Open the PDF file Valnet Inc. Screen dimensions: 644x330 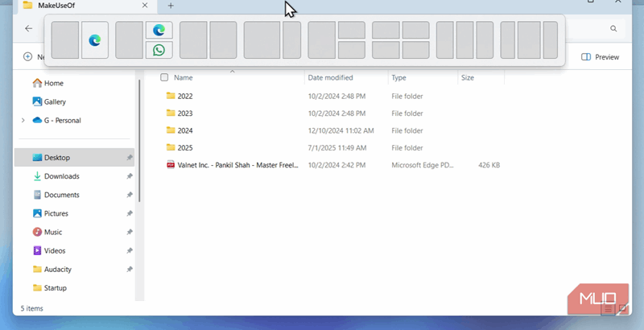point(232,165)
